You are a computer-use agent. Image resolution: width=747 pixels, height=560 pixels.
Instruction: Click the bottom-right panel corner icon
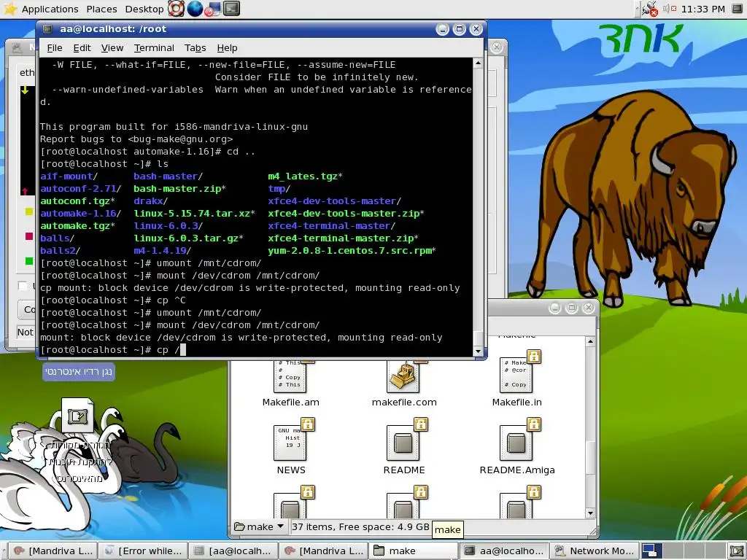[x=735, y=551]
